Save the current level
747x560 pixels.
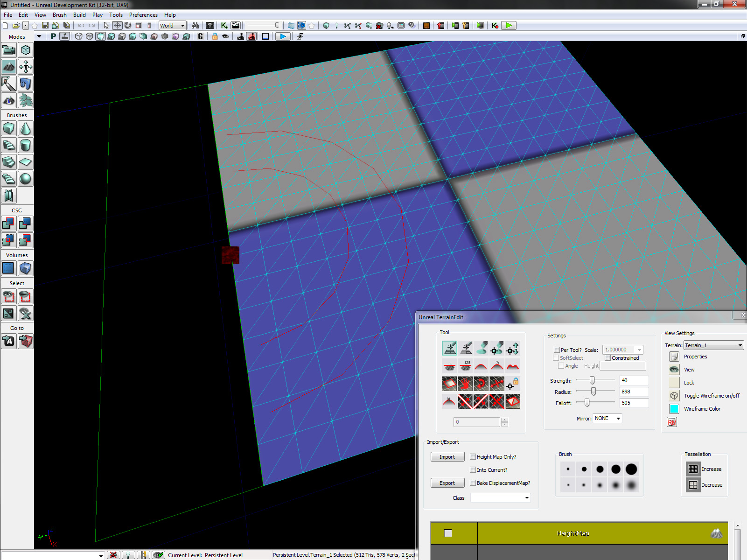pyautogui.click(x=45, y=25)
